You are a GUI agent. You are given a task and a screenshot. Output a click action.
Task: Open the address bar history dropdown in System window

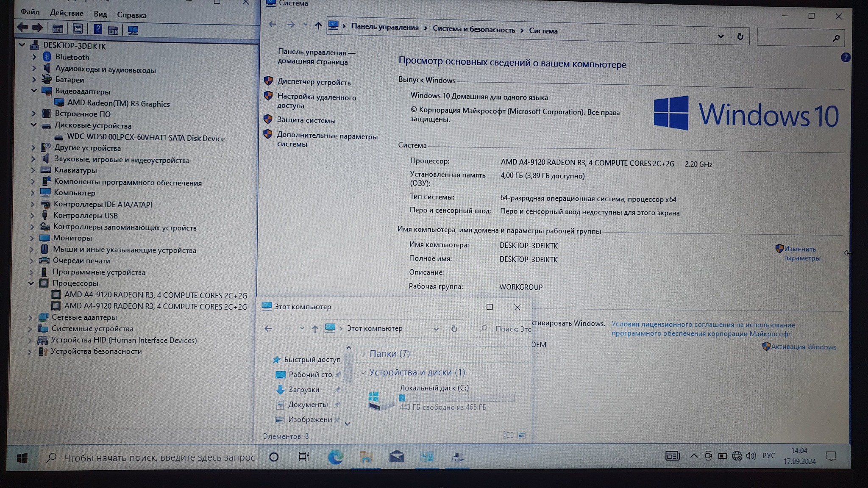pyautogui.click(x=721, y=36)
